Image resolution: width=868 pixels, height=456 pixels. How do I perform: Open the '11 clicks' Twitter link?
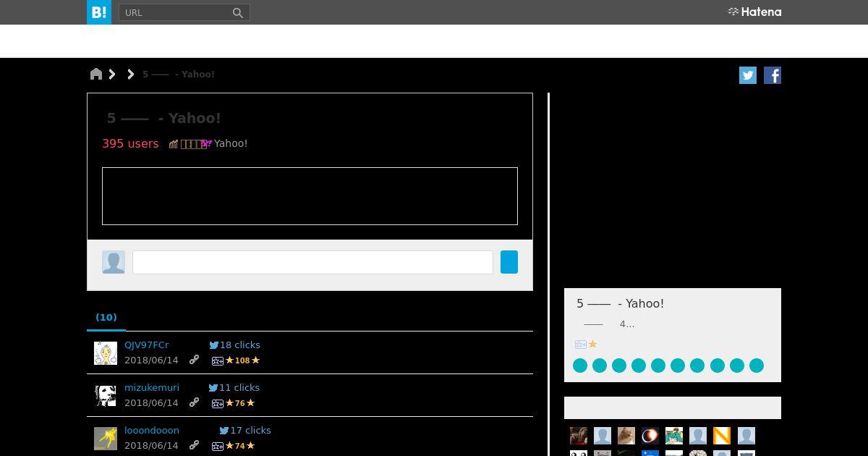pos(234,387)
